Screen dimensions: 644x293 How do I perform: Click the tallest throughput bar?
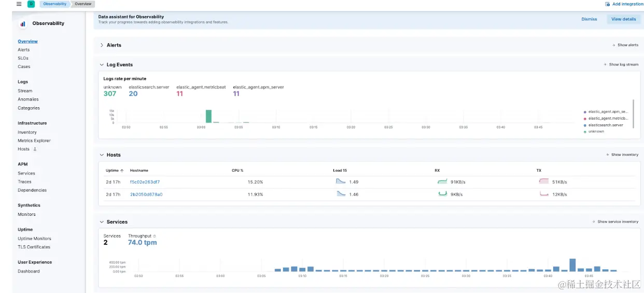point(572,265)
